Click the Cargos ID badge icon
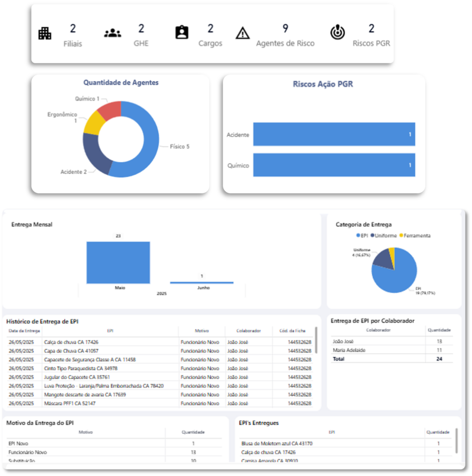 point(182,33)
